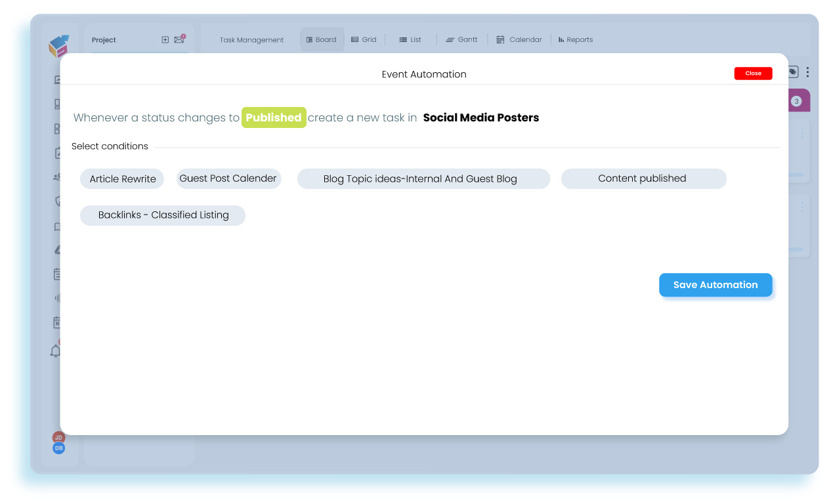The width and height of the screenshot is (831, 504).
Task: Select the Content published condition
Action: click(x=643, y=178)
